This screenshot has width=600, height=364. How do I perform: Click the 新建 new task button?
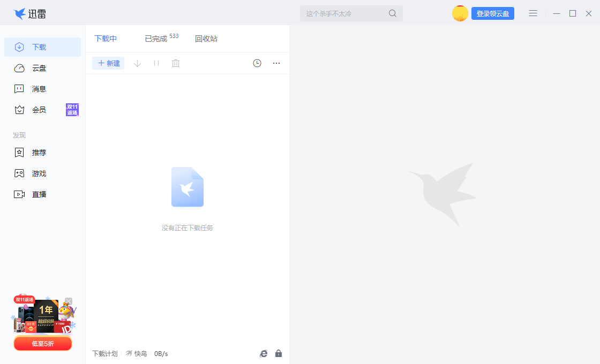(109, 63)
